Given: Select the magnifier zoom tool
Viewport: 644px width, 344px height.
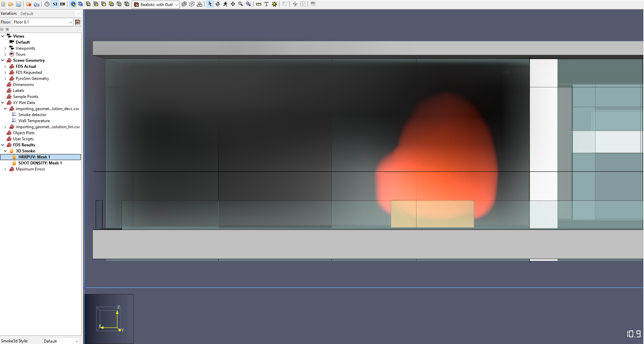Looking at the screenshot, I should pos(240,4).
